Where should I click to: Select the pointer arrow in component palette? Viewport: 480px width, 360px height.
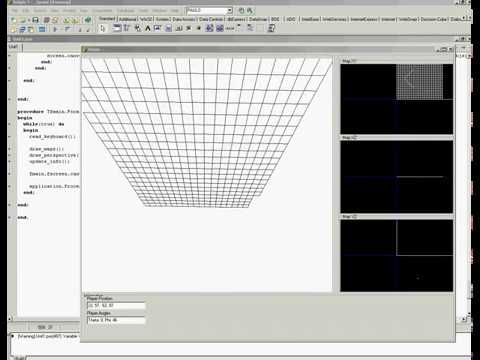(x=103, y=28)
